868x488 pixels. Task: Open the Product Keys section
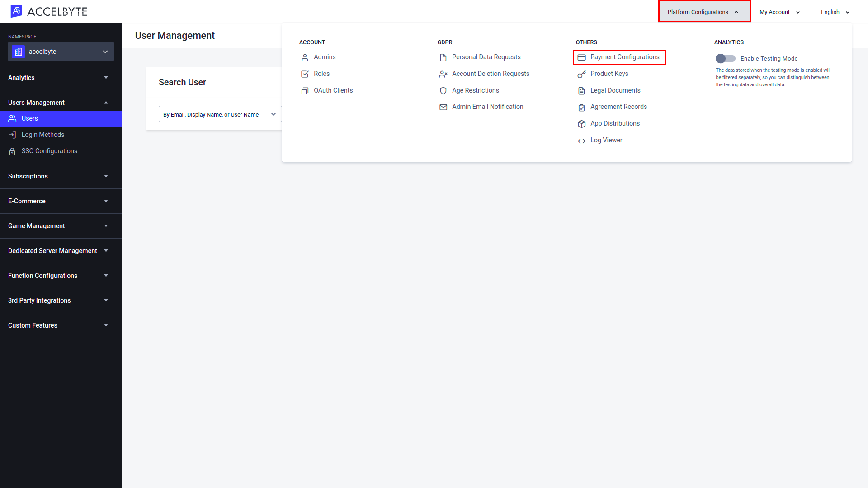point(609,73)
